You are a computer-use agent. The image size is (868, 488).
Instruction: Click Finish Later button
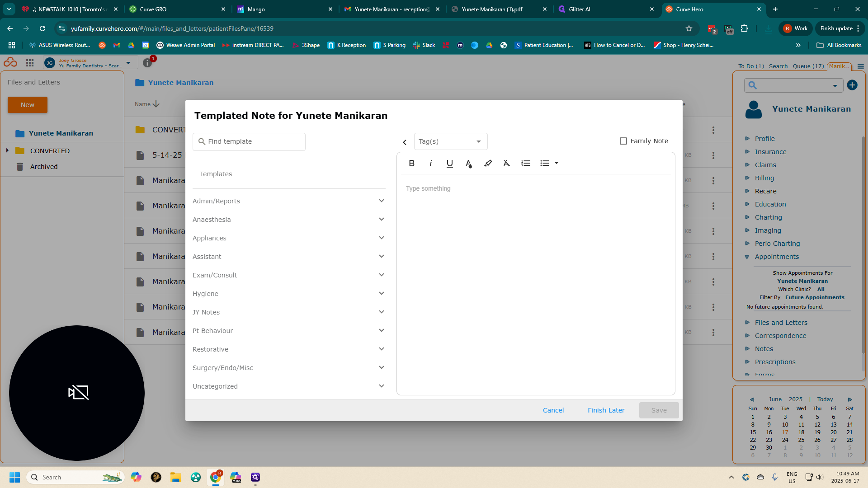pyautogui.click(x=606, y=410)
